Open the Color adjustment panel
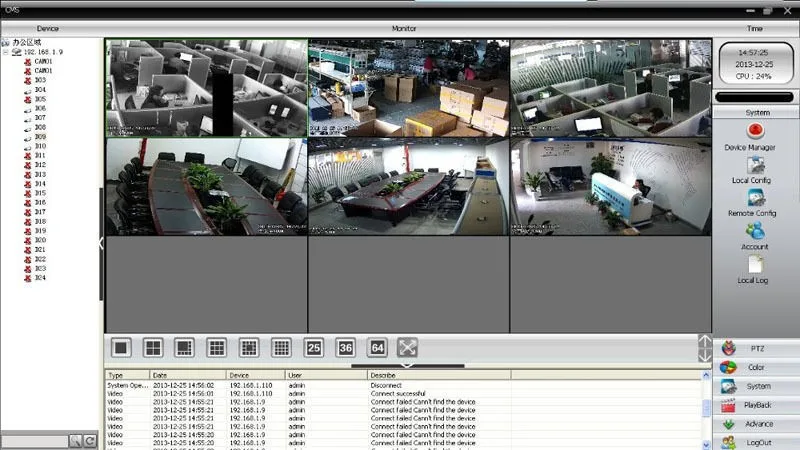The height and width of the screenshot is (450, 800). coord(756,367)
